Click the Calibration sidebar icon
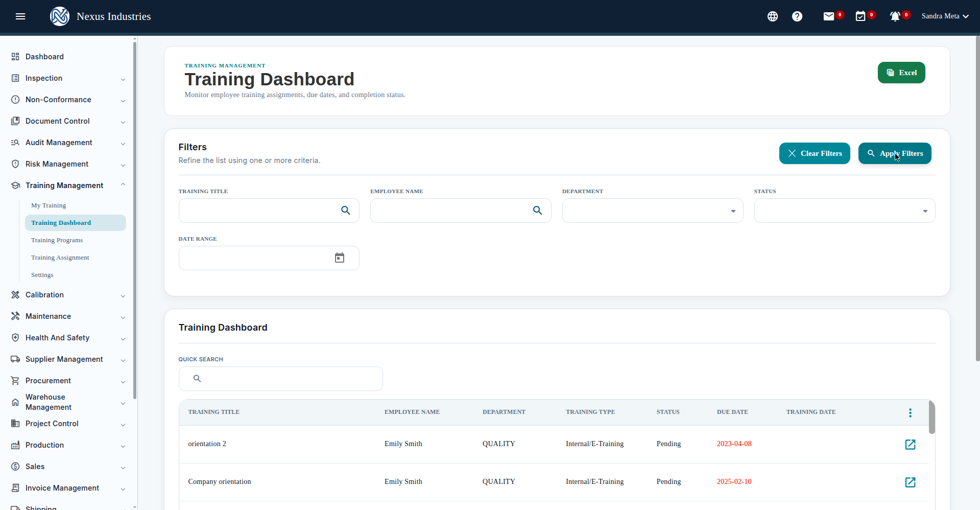Screen dimensions: 980x510 [x=15, y=295]
